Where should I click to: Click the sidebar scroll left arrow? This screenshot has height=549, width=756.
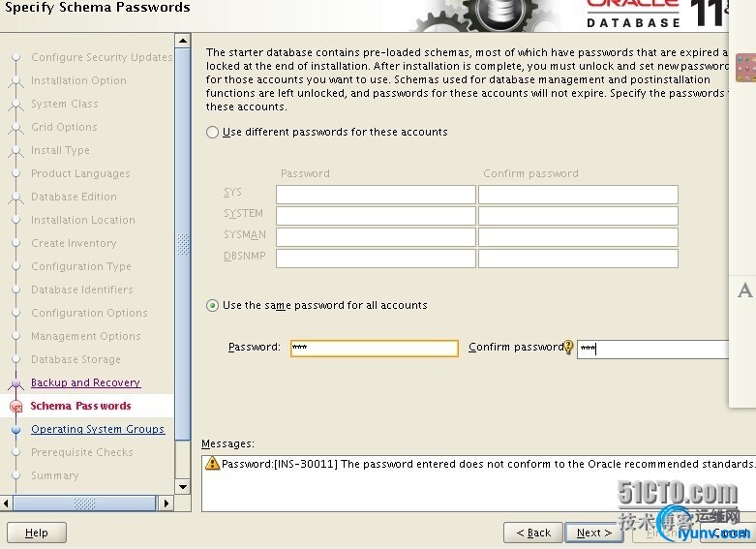click(x=6, y=503)
